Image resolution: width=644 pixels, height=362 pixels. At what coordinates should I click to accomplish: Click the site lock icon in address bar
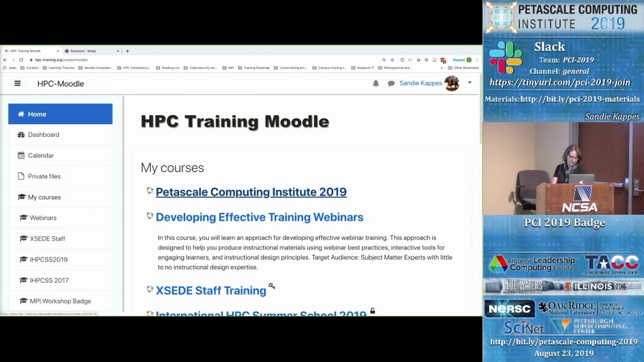[31, 60]
